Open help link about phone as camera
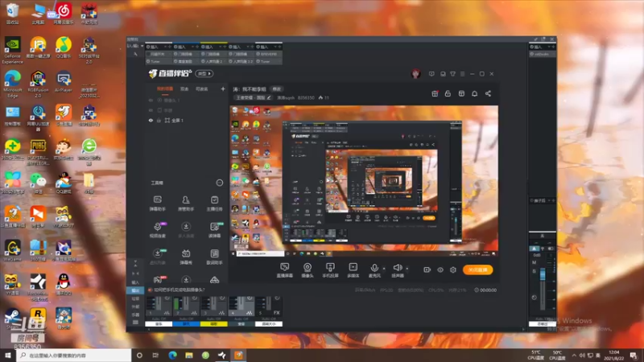 (179, 290)
